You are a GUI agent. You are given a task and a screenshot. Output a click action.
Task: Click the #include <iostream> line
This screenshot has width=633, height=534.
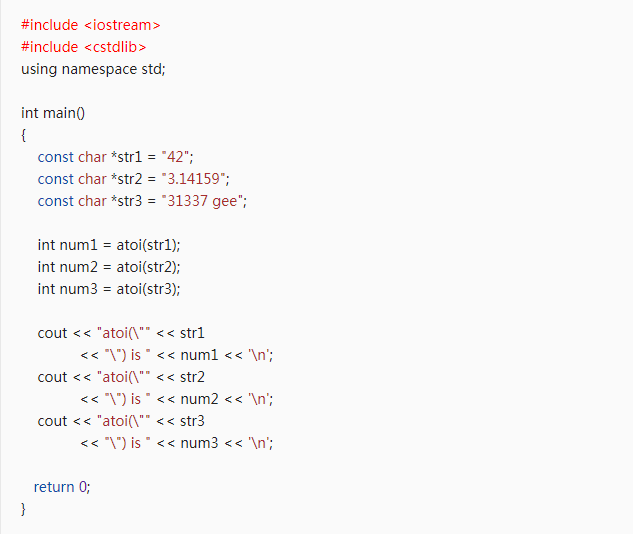90,25
